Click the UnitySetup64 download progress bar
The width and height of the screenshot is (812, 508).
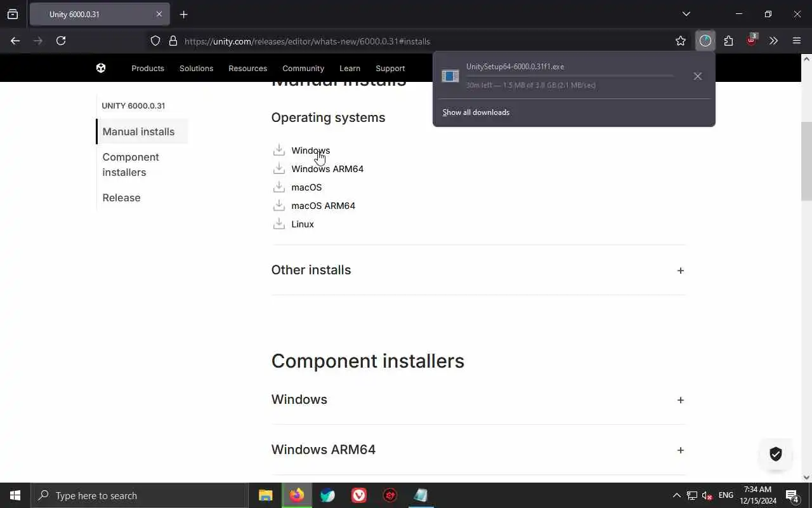(x=570, y=76)
